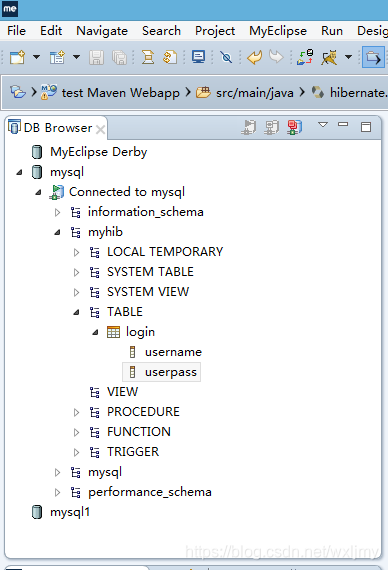Viewport: 388px width, 570px height.
Task: Collapse the login table node
Action: pyautogui.click(x=95, y=332)
